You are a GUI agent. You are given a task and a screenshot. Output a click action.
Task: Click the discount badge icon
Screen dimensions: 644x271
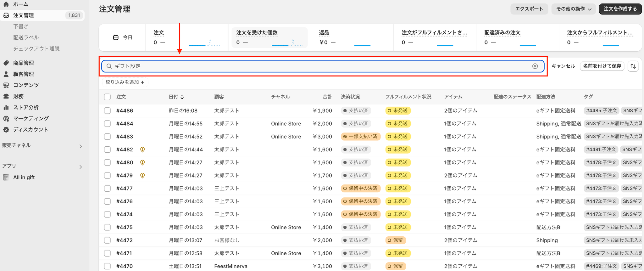click(x=6, y=129)
